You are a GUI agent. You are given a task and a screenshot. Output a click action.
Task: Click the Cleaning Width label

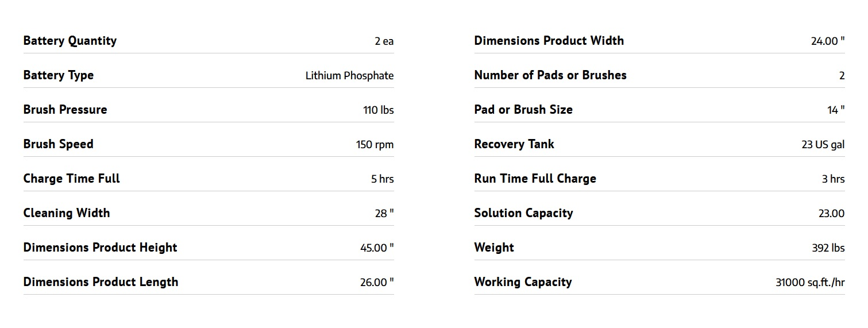coord(66,213)
